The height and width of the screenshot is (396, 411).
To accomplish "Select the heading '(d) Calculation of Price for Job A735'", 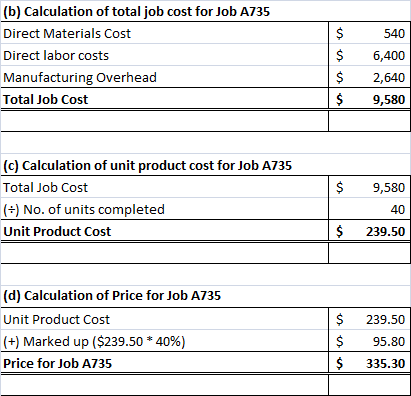I will [x=112, y=296].
